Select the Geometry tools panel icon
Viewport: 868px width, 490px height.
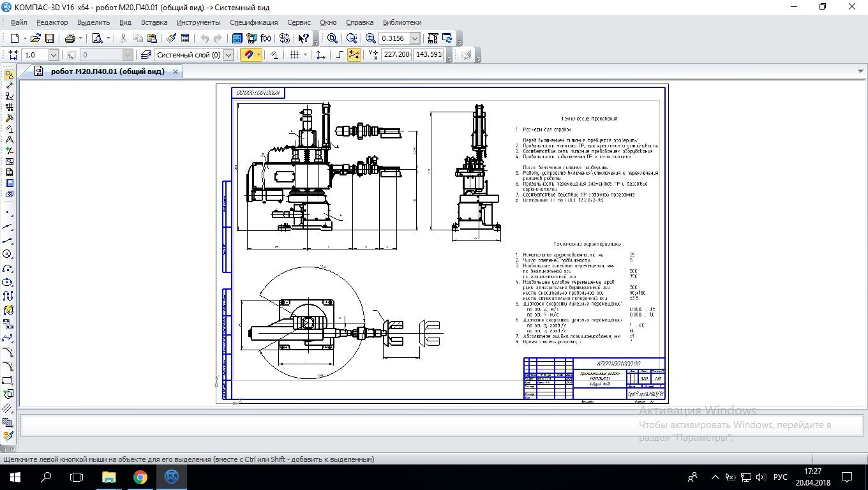[9, 75]
